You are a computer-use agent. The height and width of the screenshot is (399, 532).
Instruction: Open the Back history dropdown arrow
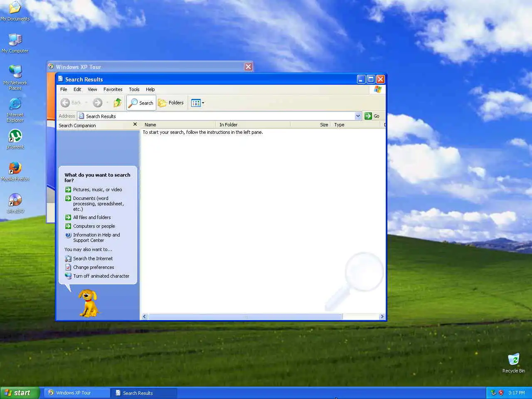click(x=86, y=103)
